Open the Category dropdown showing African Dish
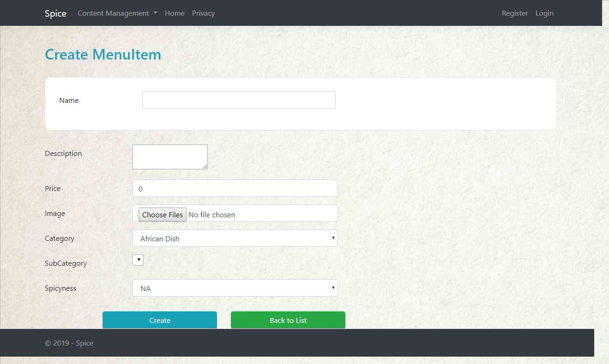 235,238
